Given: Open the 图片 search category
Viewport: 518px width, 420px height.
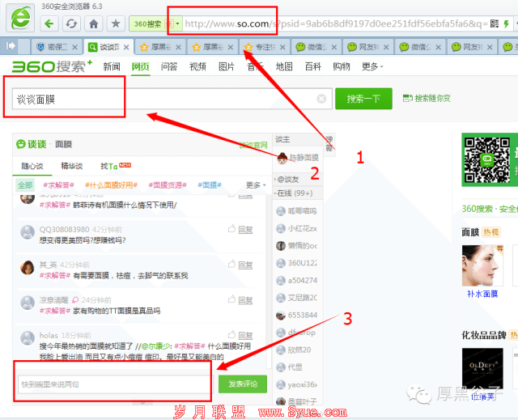Looking at the screenshot, I should click(227, 66).
